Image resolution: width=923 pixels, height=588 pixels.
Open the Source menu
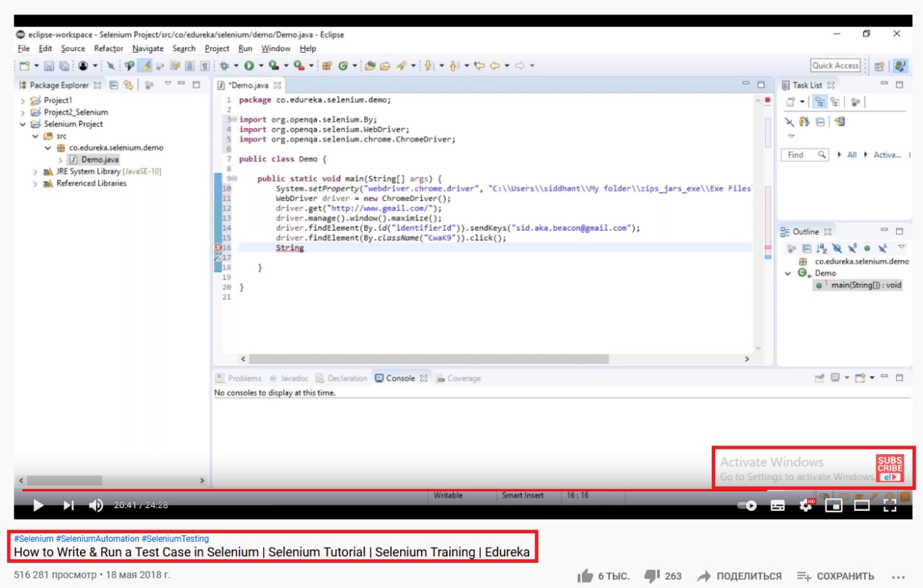73,48
